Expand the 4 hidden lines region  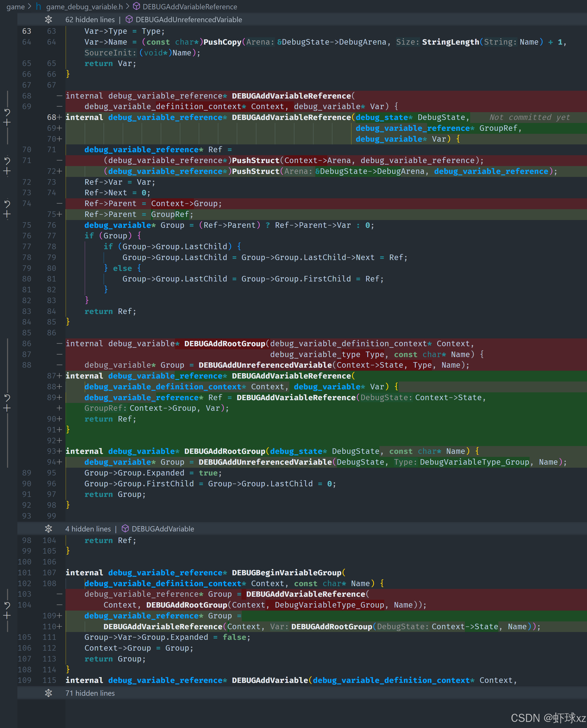coord(48,529)
